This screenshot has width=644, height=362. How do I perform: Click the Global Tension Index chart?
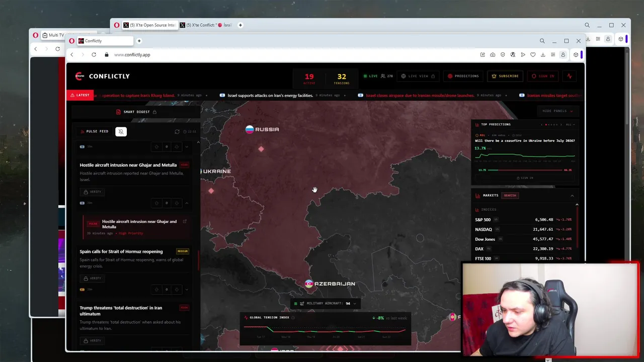pyautogui.click(x=325, y=329)
